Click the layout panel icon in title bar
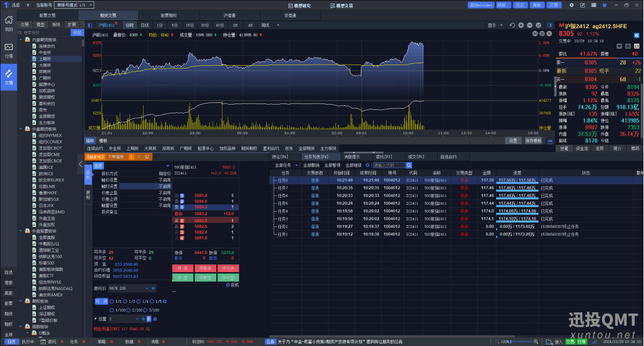 click(x=593, y=5)
